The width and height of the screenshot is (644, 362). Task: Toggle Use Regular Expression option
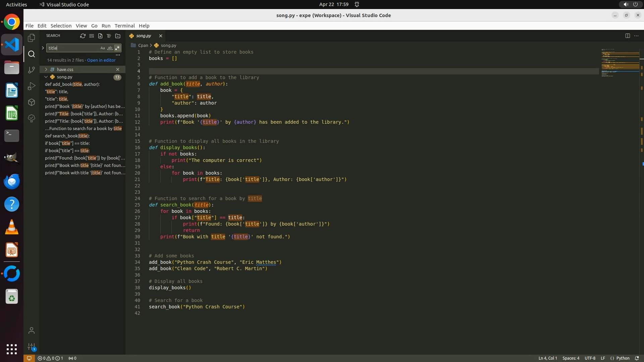click(x=117, y=48)
